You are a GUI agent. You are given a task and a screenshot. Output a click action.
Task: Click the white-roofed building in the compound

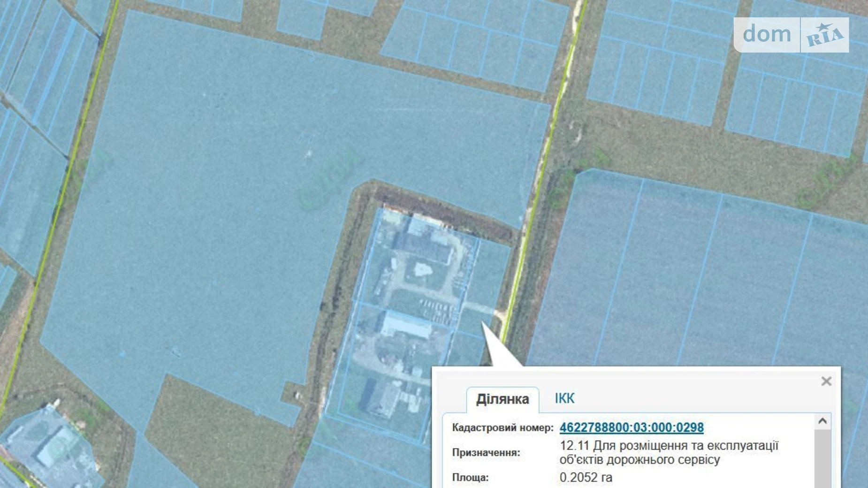click(406, 325)
